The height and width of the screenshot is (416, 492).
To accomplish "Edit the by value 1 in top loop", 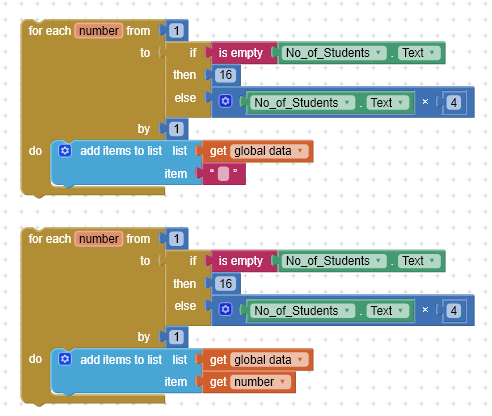I will point(176,129).
